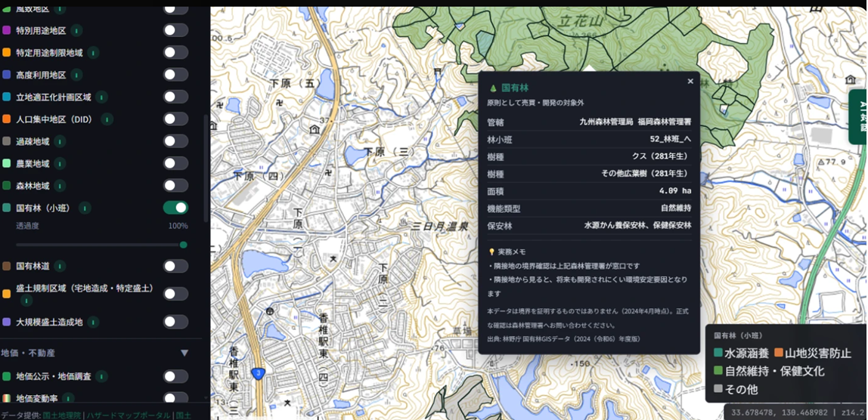Open info icon next to 特別用途地区
The height and width of the screenshot is (420, 868).
pyautogui.click(x=77, y=30)
